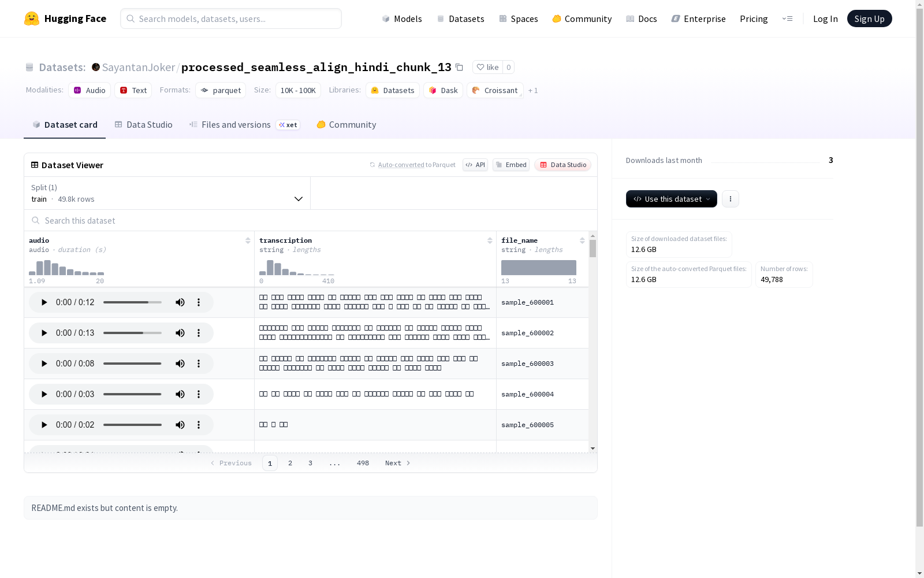Focus the Search models, datasets, users field
This screenshot has width=924, height=578.
pyautogui.click(x=231, y=18)
